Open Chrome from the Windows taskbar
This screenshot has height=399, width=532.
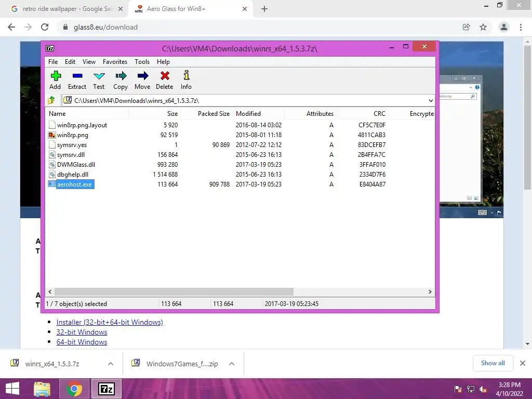coord(74,389)
